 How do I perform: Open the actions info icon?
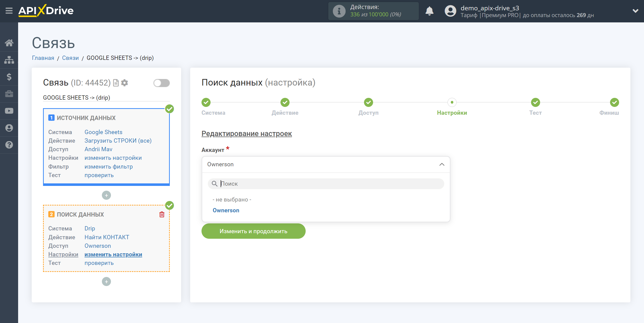(339, 11)
